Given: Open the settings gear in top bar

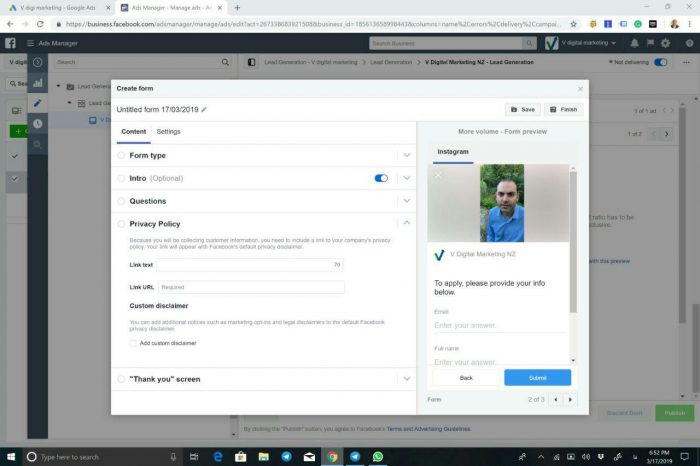Looking at the screenshot, I should coord(665,43).
